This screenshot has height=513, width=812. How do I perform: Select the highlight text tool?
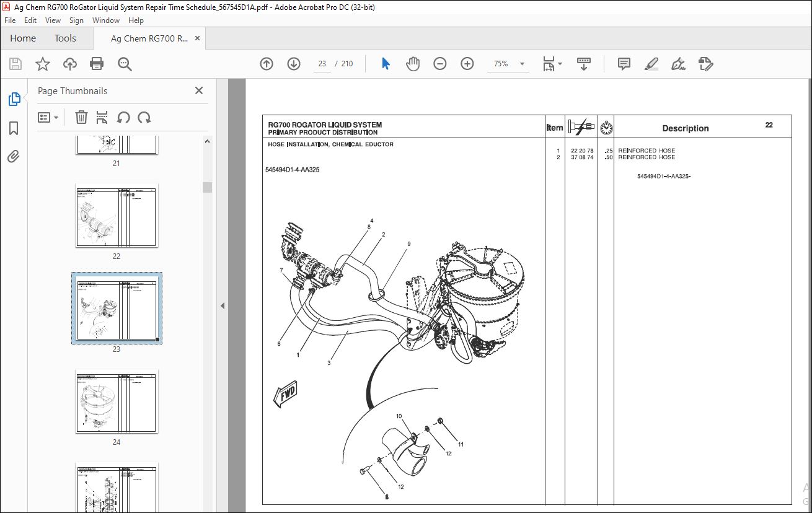coord(651,64)
